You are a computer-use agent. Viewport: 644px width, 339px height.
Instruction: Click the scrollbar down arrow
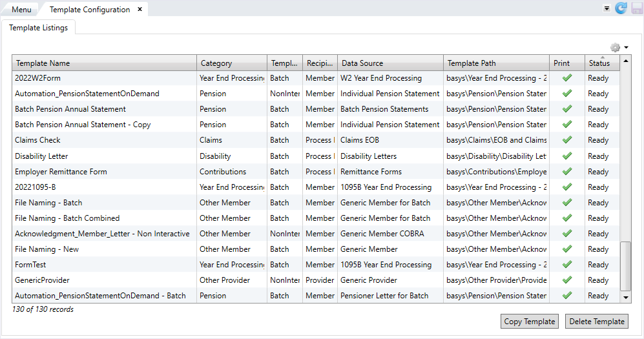[x=625, y=296]
